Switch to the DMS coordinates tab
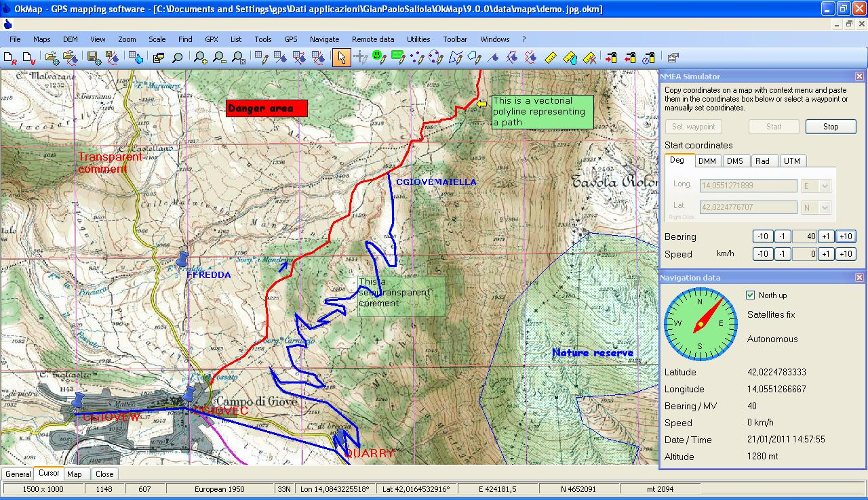868x500 pixels. (x=735, y=161)
